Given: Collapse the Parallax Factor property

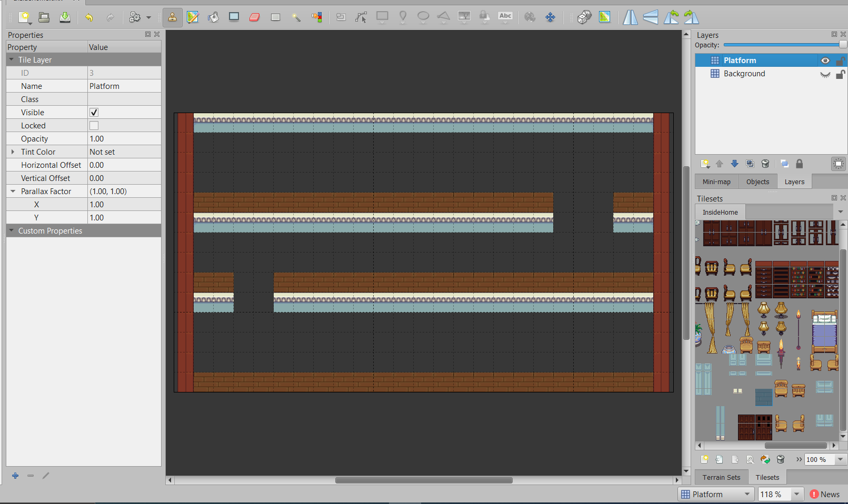Looking at the screenshot, I should pyautogui.click(x=13, y=191).
